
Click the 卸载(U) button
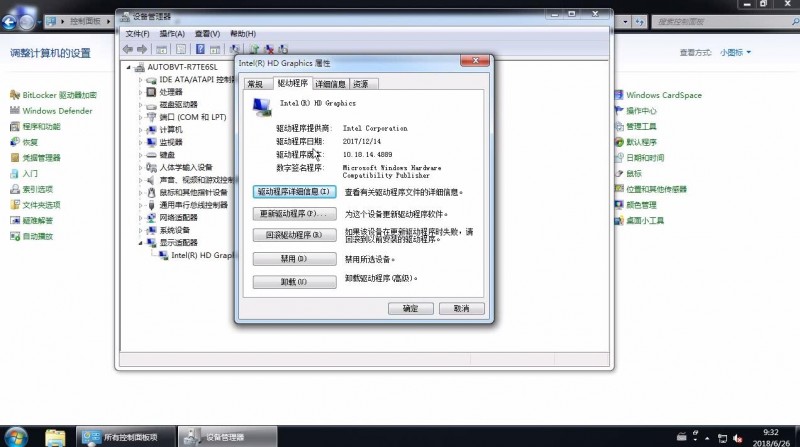pyautogui.click(x=294, y=282)
